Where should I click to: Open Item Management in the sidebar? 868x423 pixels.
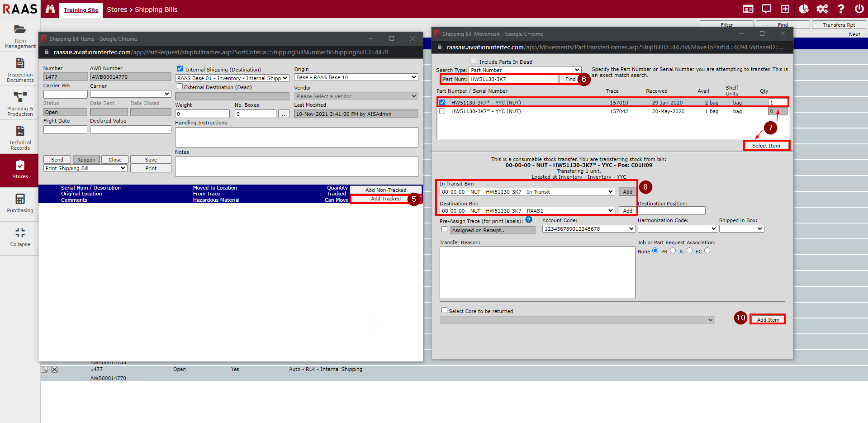[20, 36]
